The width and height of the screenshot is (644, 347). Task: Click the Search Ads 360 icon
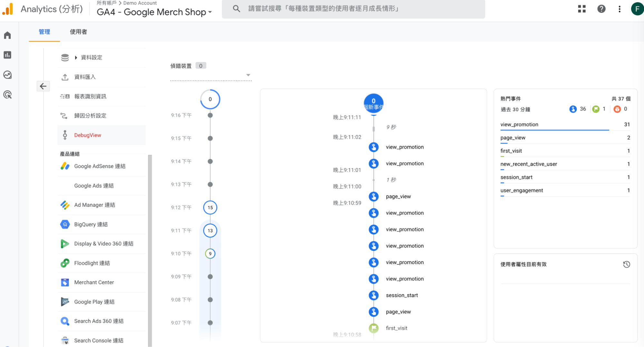coord(65,321)
